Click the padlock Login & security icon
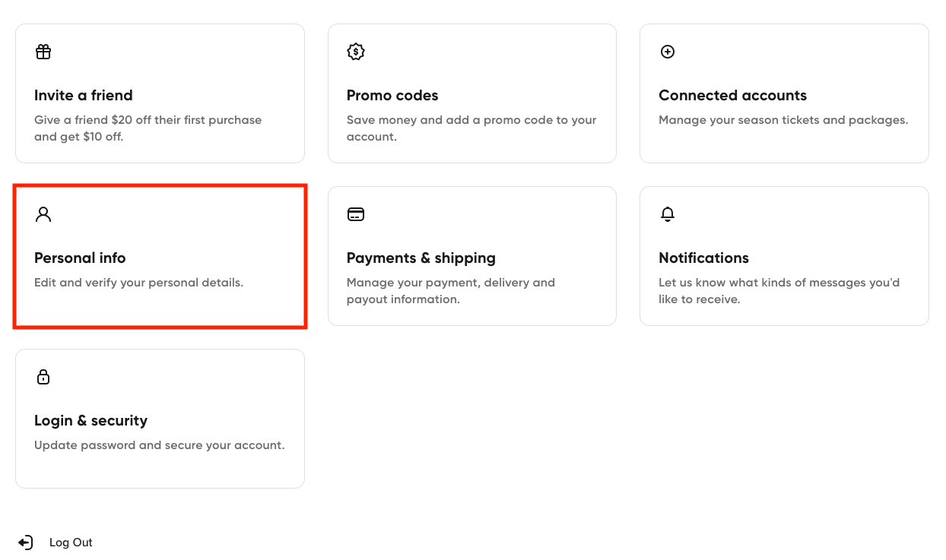Screen dimensions: 946x560 pyautogui.click(x=43, y=377)
